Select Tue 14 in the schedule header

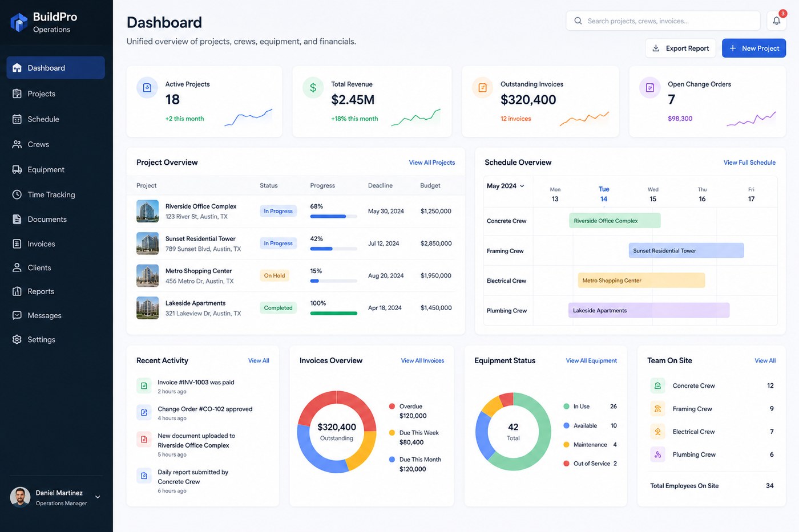click(x=604, y=194)
